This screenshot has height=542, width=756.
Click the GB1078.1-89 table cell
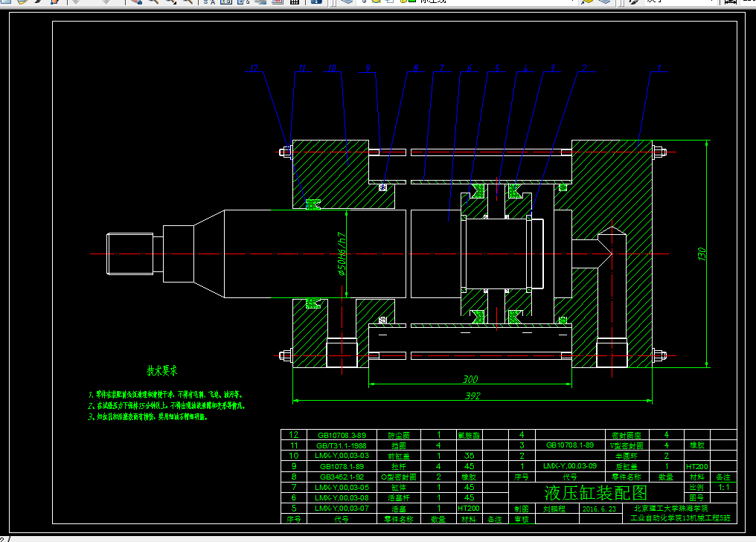click(342, 466)
